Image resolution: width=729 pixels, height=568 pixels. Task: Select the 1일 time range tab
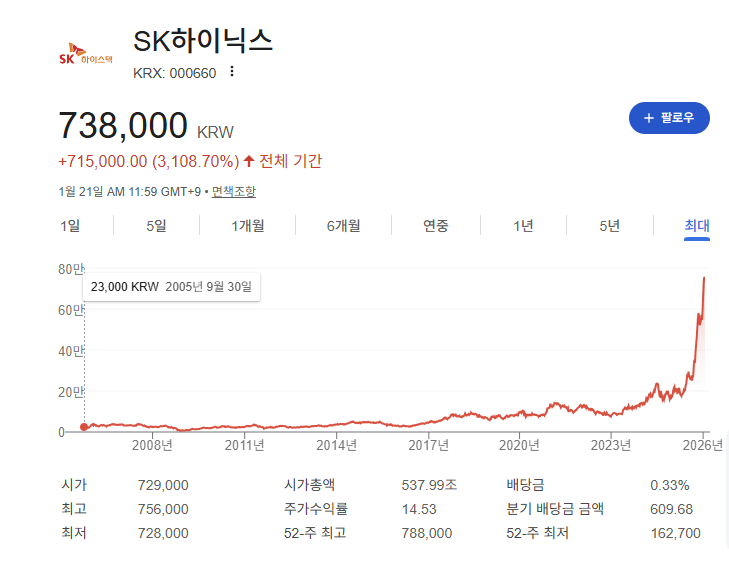point(70,226)
